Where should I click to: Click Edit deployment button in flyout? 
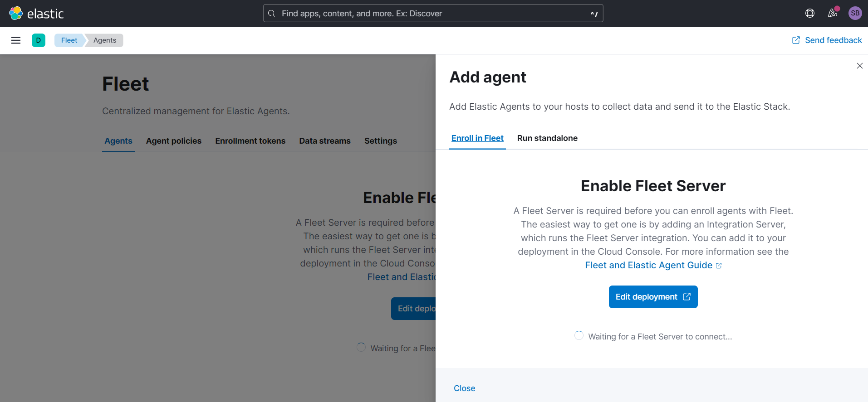point(653,297)
